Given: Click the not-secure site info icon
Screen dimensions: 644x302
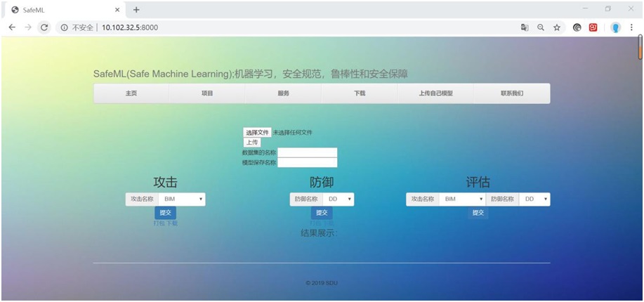Looking at the screenshot, I should coord(65,27).
